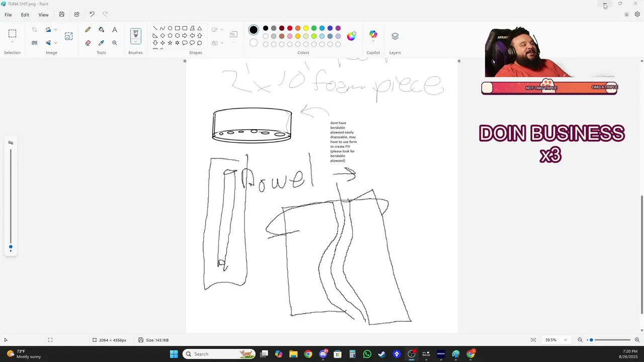644x362 pixels.
Task: Click the Size: 143.1KB status text
Action: tap(157, 340)
